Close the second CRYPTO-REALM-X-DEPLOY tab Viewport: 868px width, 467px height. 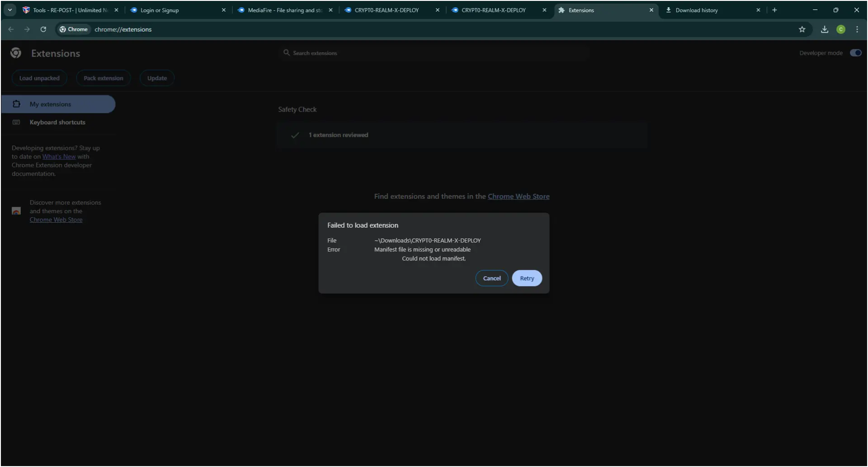544,10
